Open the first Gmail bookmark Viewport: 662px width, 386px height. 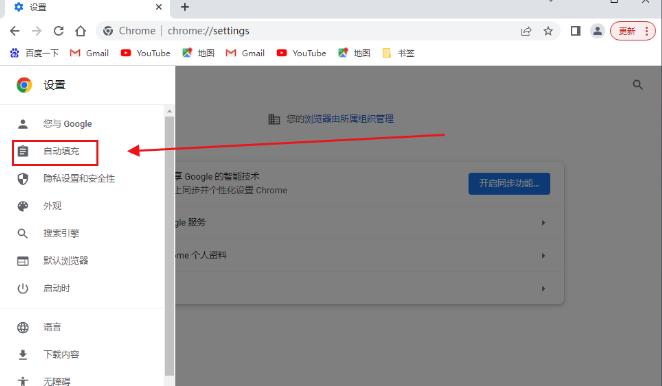(90, 53)
